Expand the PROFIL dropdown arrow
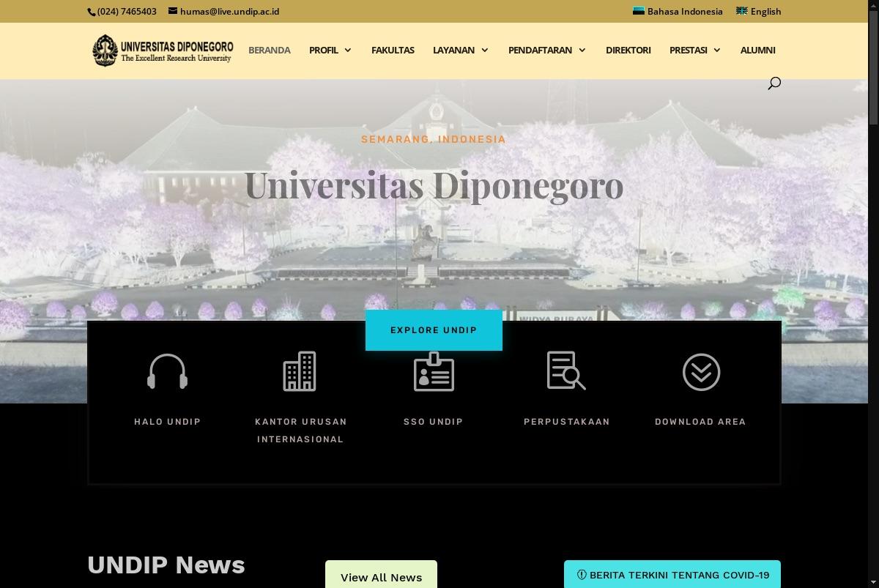 coord(347,50)
